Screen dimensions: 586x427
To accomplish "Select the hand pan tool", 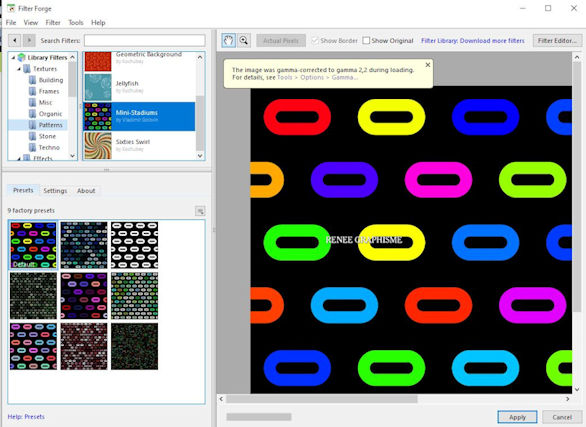I will pos(228,40).
